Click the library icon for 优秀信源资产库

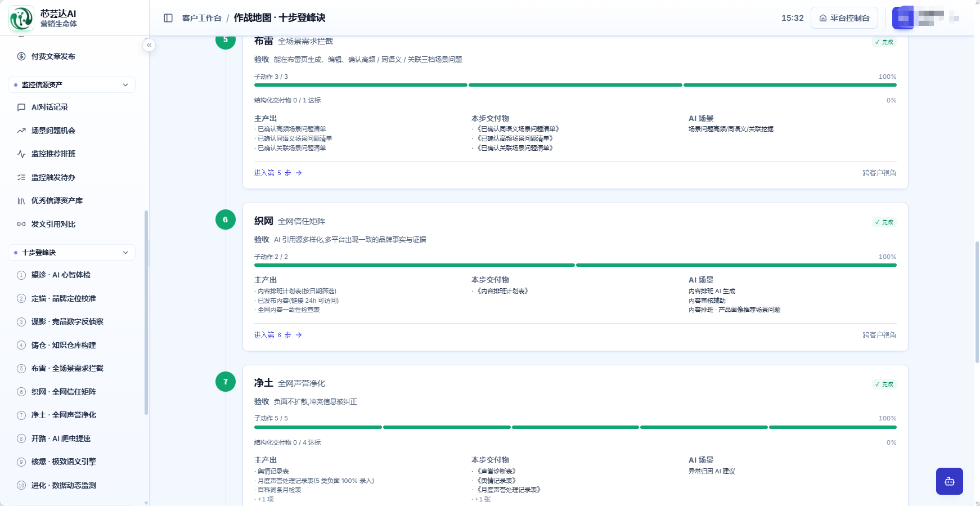pos(21,200)
